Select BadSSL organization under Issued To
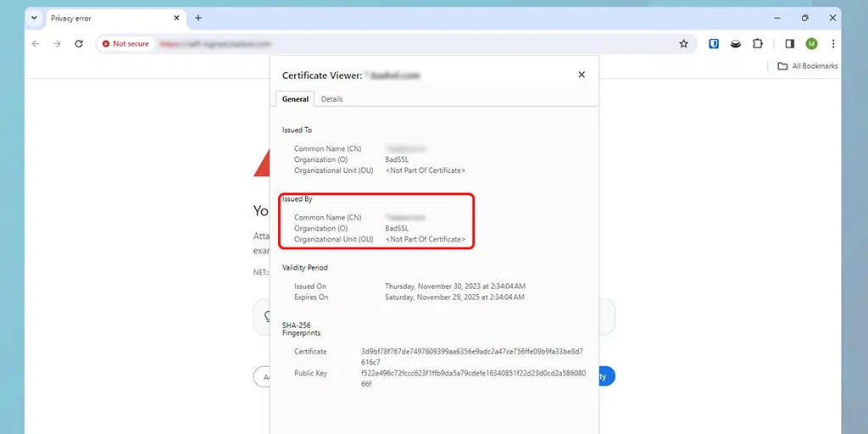The width and height of the screenshot is (868, 434). (397, 159)
